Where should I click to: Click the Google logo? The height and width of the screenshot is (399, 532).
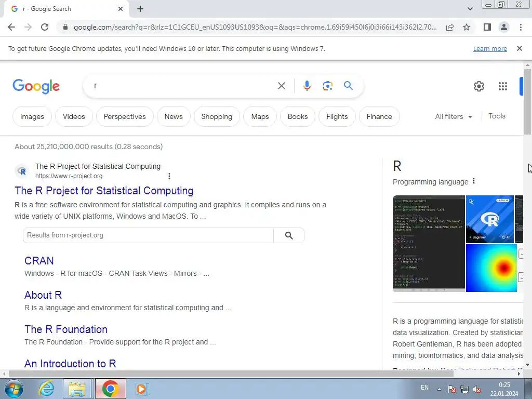(x=36, y=86)
